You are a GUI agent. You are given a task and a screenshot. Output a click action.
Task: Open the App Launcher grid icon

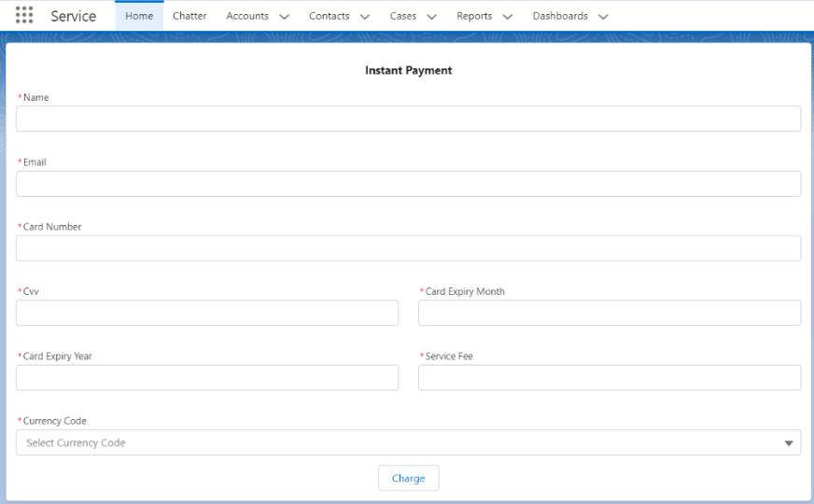coord(24,16)
